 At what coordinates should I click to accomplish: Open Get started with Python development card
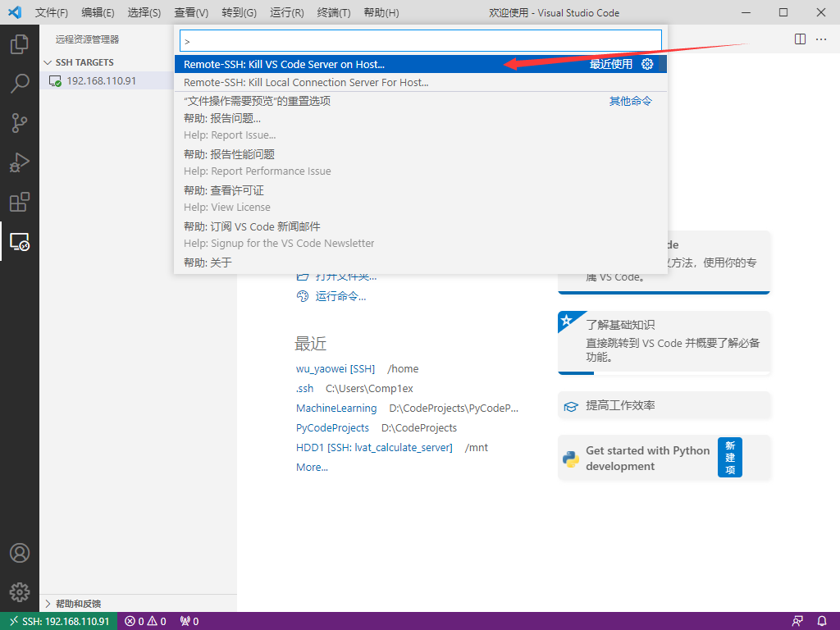[x=664, y=458]
